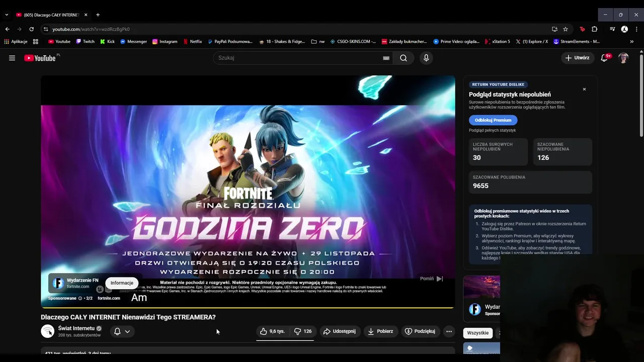Dislike the video showing 126
Viewport: 644px width, 362px height.
click(303, 331)
